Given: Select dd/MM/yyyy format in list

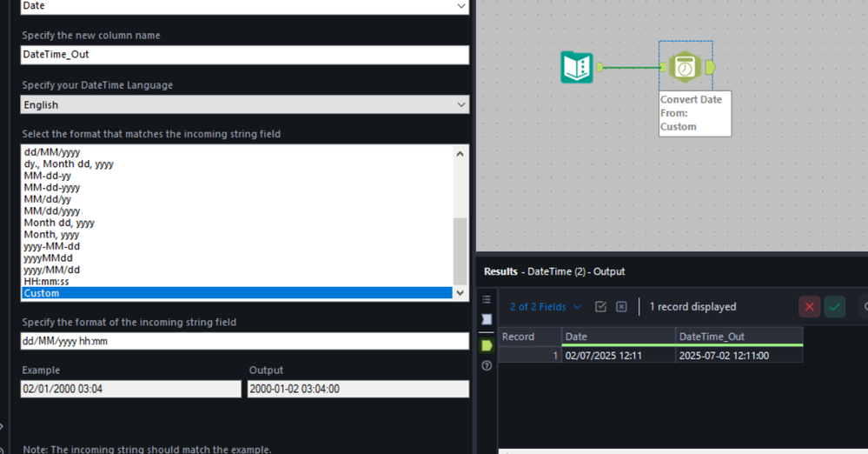Looking at the screenshot, I should pos(52,152).
